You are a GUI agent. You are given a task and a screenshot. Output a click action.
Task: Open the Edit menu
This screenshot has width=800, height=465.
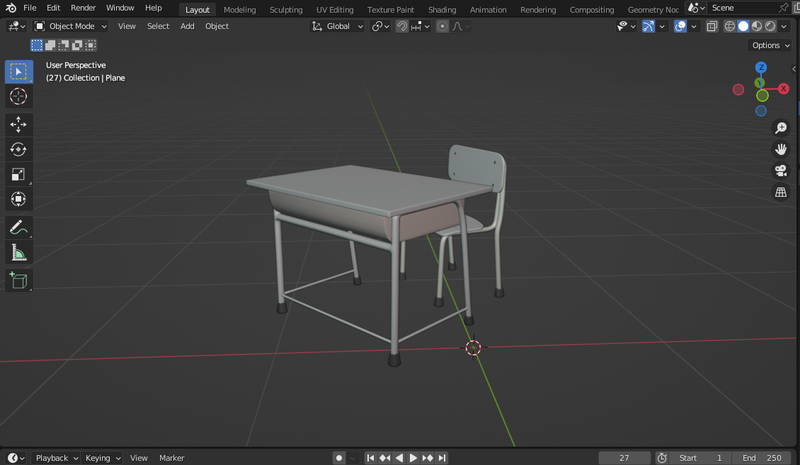coord(53,8)
